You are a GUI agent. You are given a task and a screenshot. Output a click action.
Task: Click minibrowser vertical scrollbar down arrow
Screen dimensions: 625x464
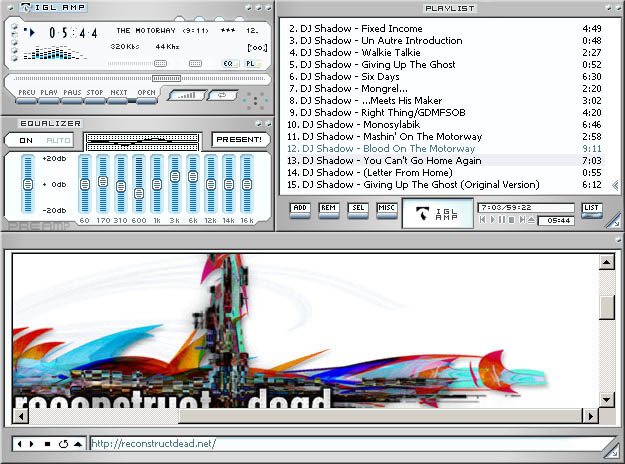(x=606, y=399)
